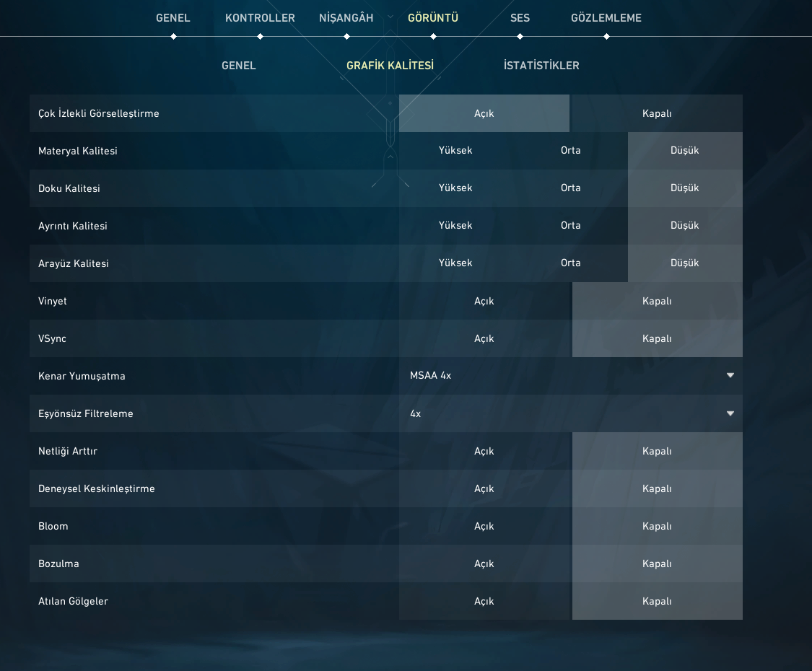The height and width of the screenshot is (671, 812).
Task: Set Doku Kalitesi to Düşük
Action: point(685,188)
